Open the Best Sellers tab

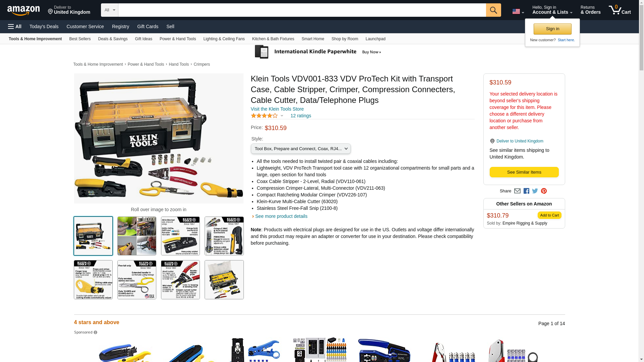click(80, 39)
